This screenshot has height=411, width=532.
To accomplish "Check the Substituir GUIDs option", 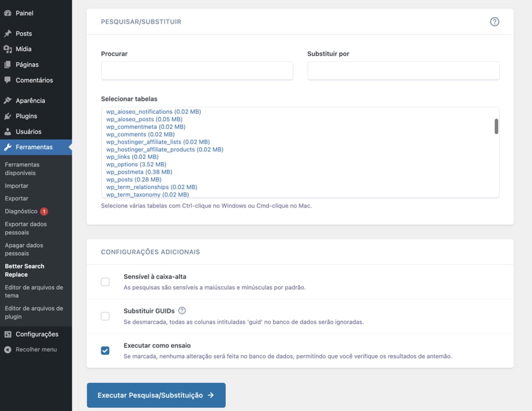I will (105, 316).
